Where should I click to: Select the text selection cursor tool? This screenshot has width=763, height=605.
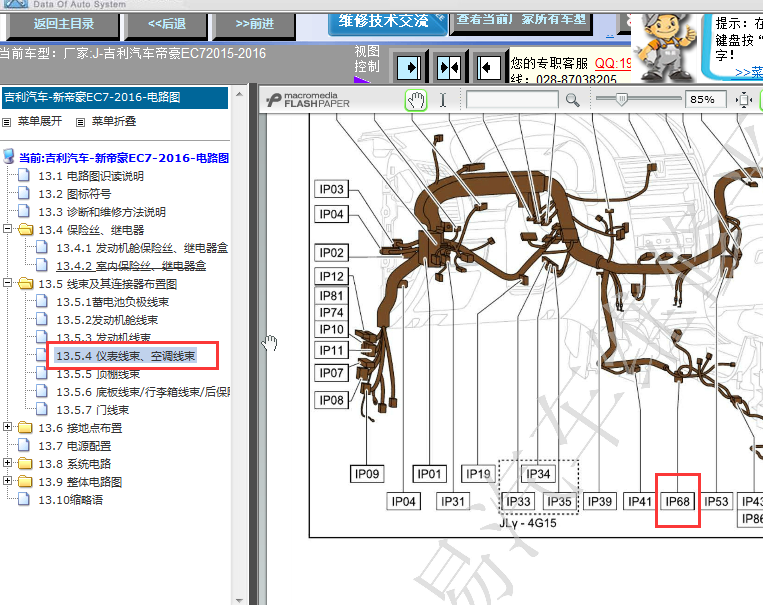[443, 100]
